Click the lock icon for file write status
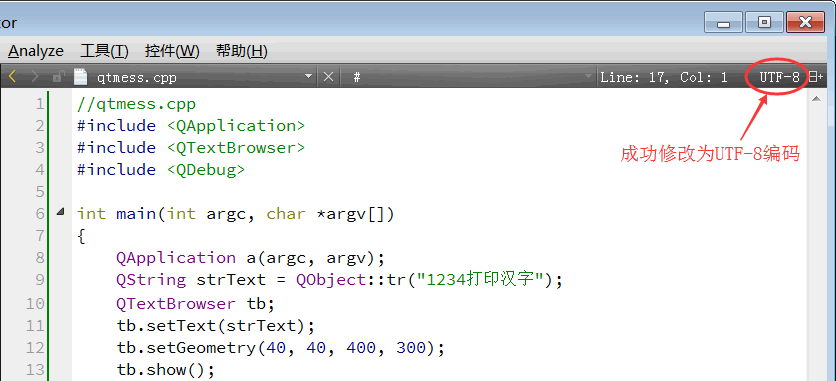The image size is (836, 381). click(x=58, y=77)
